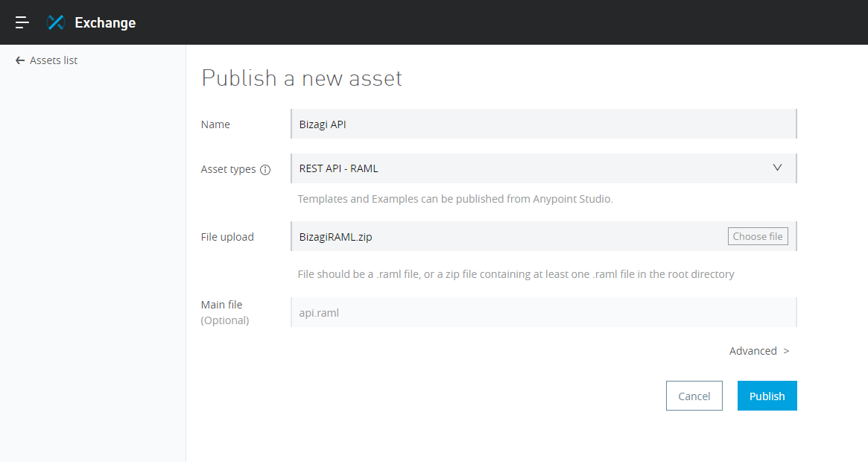
Task: Click the Publish button
Action: pos(767,396)
